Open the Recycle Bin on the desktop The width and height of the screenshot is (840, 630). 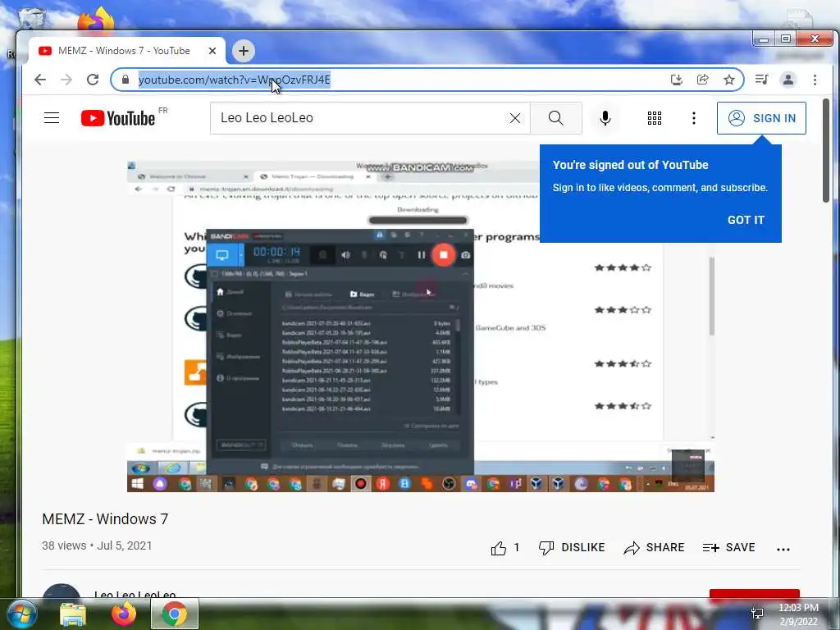(x=30, y=20)
